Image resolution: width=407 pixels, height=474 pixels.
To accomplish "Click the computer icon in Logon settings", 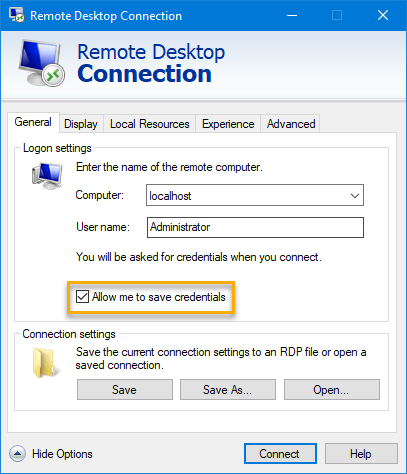I will coord(47,176).
